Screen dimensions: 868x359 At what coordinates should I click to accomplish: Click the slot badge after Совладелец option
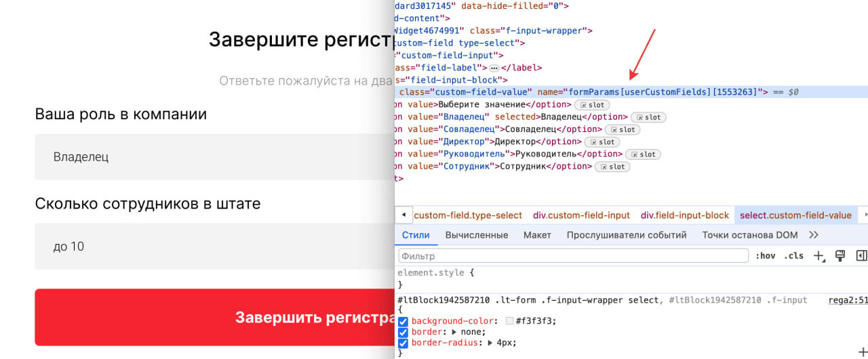pyautogui.click(x=623, y=129)
